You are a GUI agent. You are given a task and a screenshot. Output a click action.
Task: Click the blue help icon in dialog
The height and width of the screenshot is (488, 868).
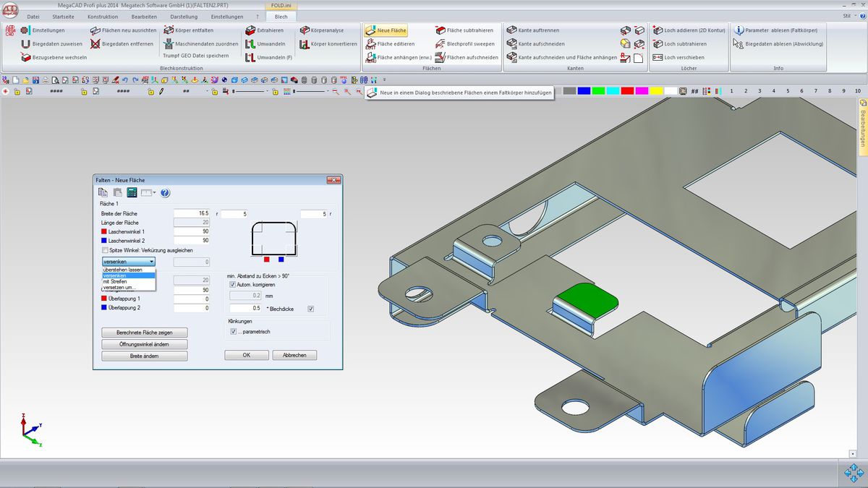[x=165, y=193]
